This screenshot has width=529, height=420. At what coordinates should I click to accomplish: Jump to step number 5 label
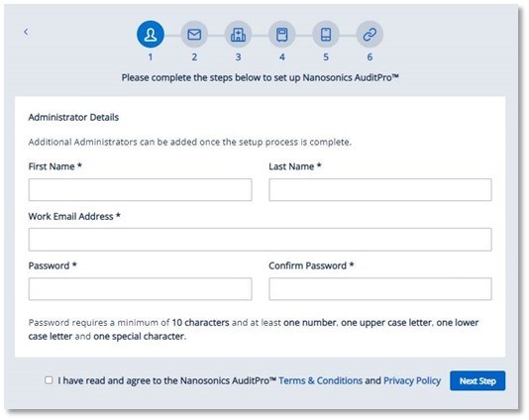pyautogui.click(x=326, y=57)
